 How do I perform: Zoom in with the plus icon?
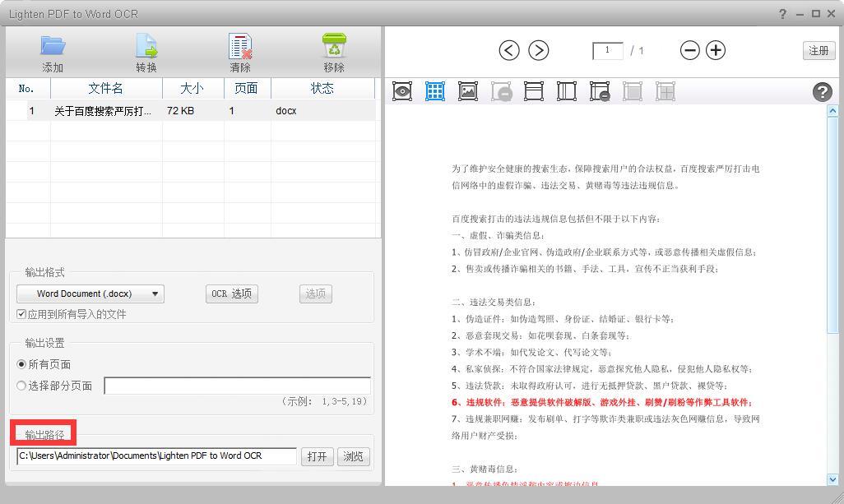[716, 50]
